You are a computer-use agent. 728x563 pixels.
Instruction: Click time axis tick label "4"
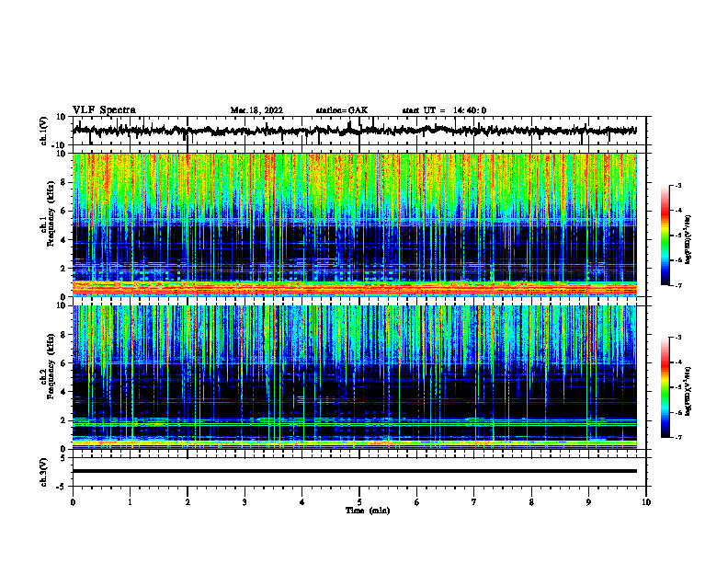point(302,502)
